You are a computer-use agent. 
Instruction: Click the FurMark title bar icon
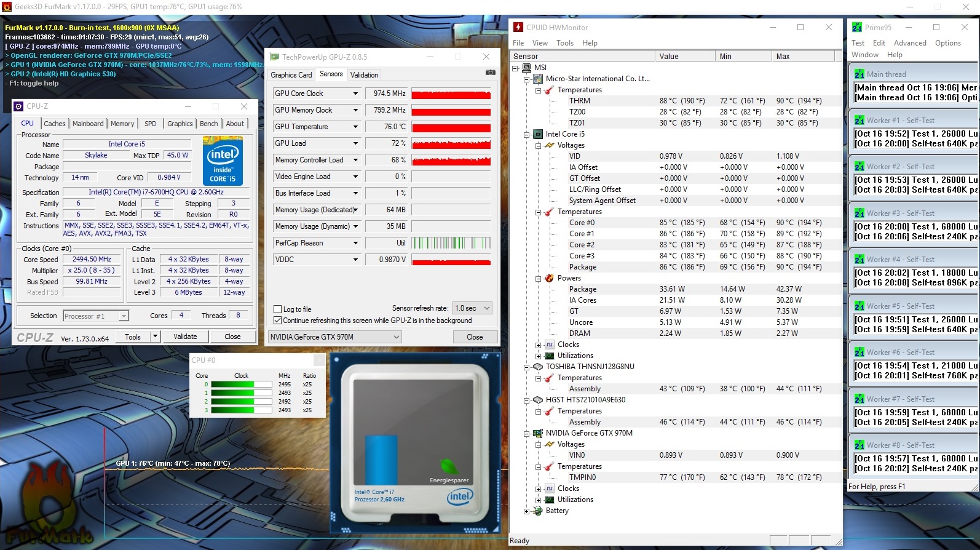point(7,7)
